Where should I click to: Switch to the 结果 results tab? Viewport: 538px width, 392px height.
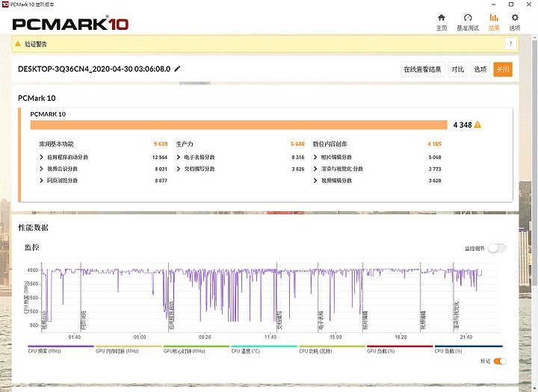tap(494, 22)
